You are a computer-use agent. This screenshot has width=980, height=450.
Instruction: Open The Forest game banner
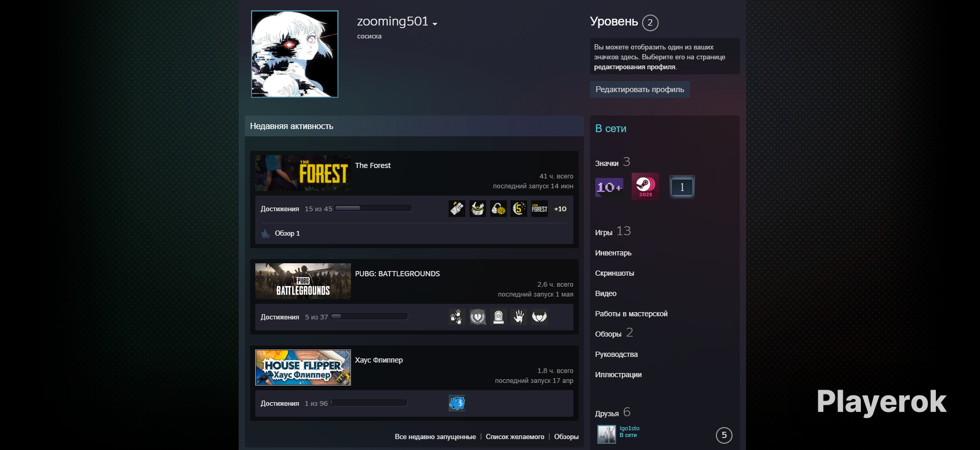coord(303,173)
